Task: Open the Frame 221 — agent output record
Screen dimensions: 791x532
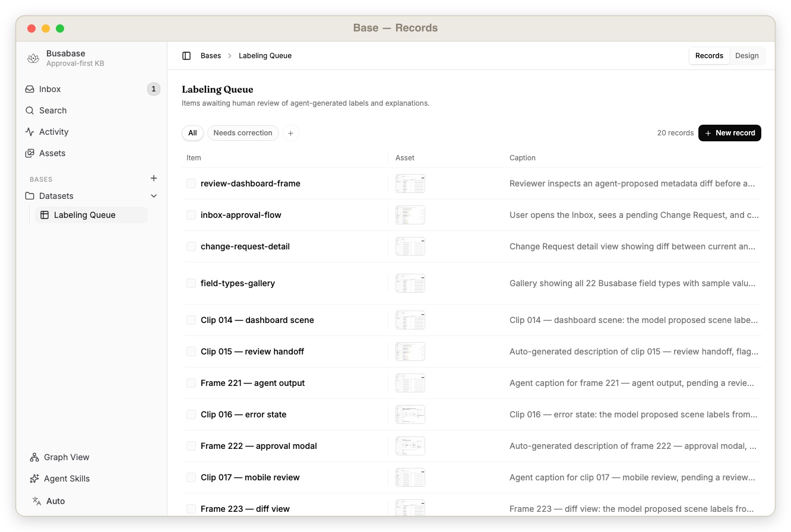Action: (253, 383)
